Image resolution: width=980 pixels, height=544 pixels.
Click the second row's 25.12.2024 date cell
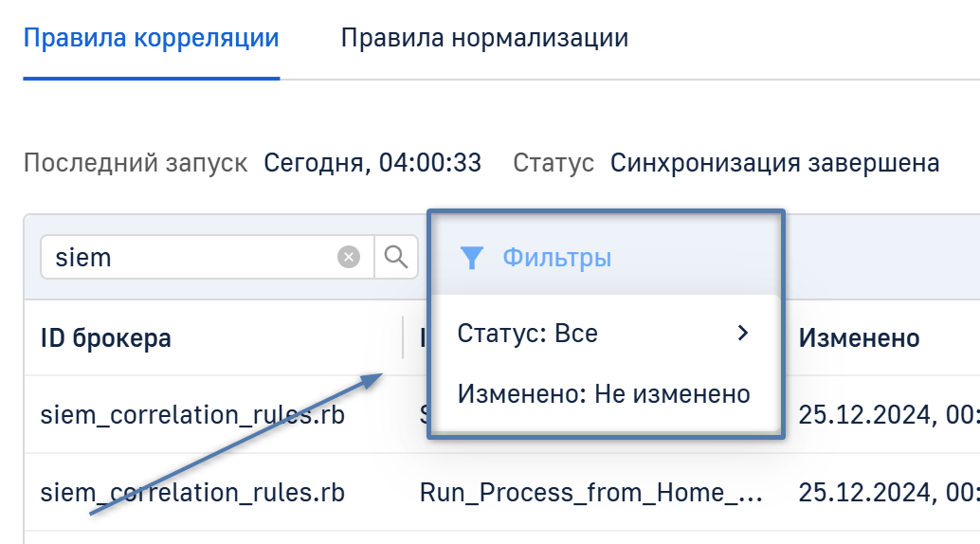point(887,493)
